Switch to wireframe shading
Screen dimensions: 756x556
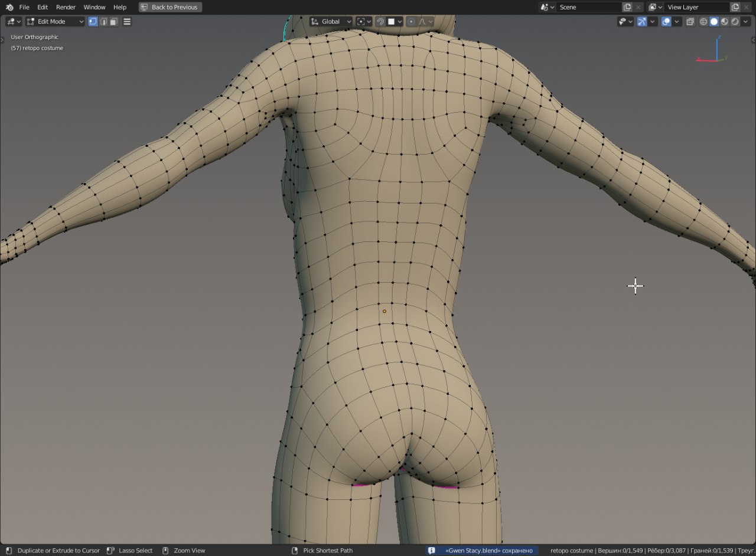click(703, 21)
